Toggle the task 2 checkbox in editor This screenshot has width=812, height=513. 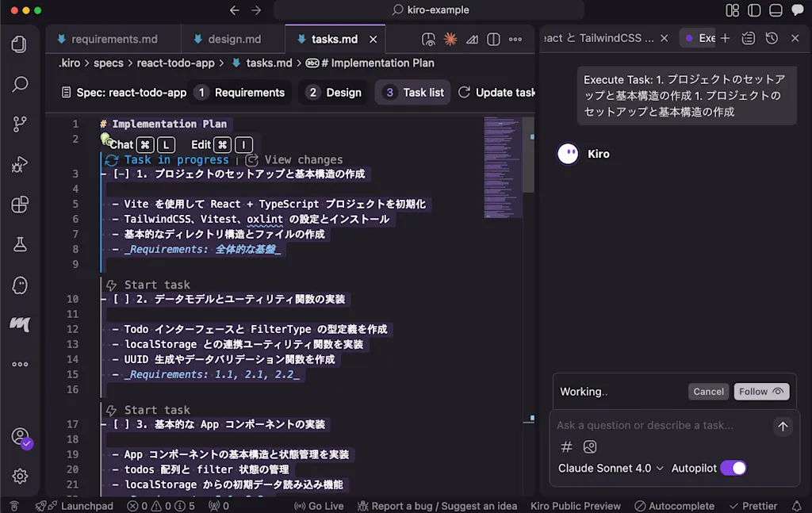(x=121, y=299)
